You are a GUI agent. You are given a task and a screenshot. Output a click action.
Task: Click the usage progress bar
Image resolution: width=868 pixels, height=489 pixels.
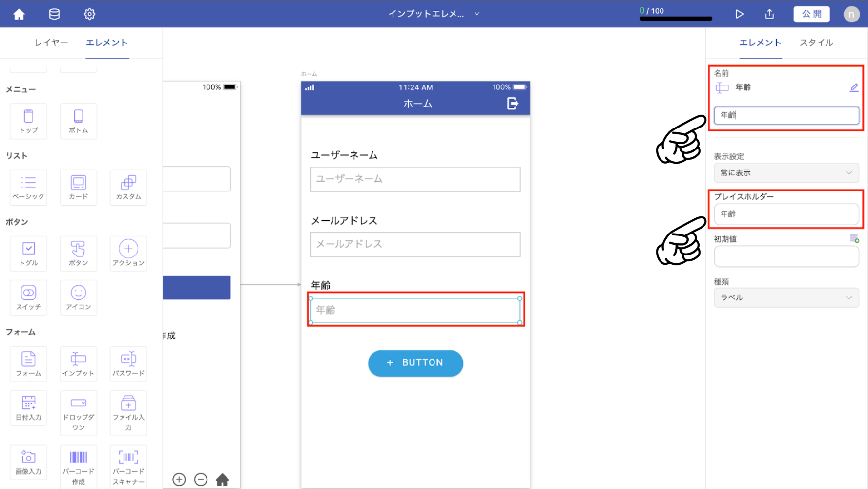coord(676,19)
